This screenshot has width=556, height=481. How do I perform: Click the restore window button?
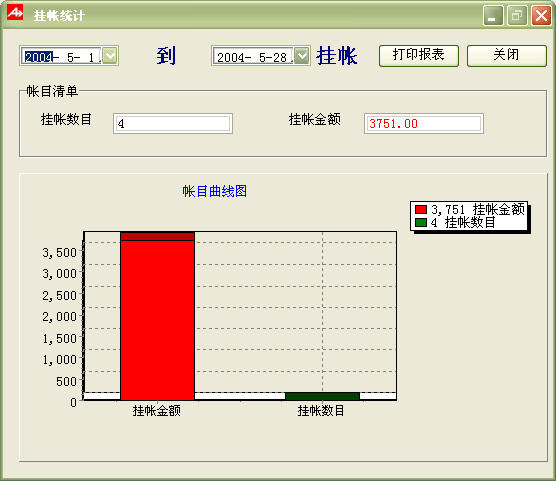point(517,16)
